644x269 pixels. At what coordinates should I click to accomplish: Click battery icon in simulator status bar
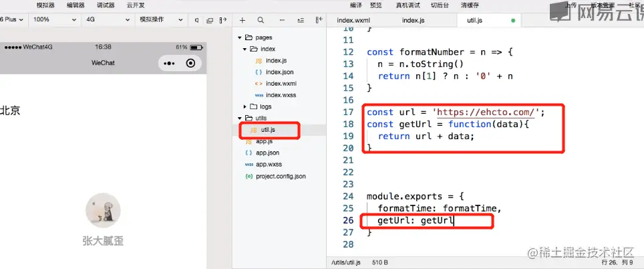click(196, 48)
